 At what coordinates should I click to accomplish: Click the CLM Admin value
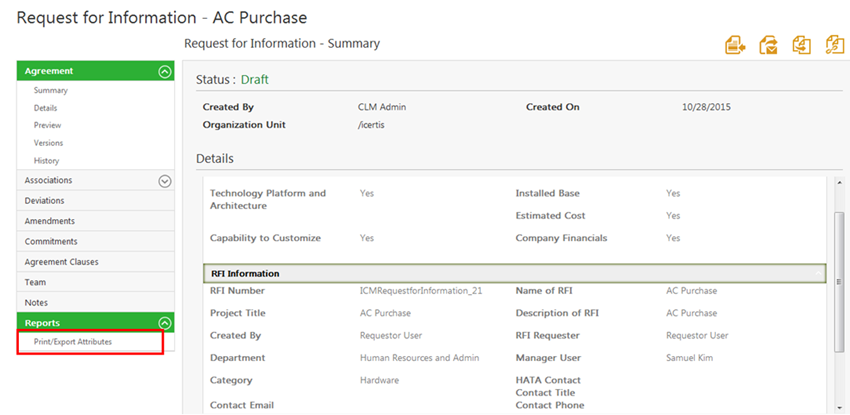(x=382, y=107)
